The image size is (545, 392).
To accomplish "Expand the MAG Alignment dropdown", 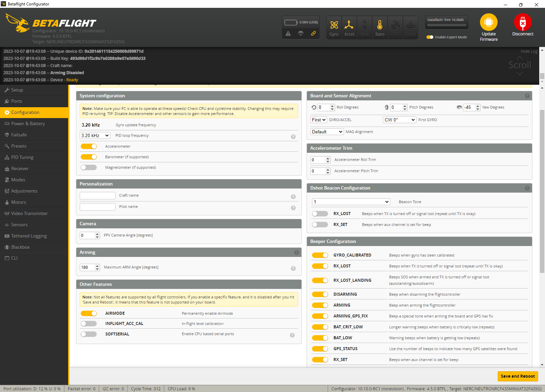I will [x=327, y=132].
